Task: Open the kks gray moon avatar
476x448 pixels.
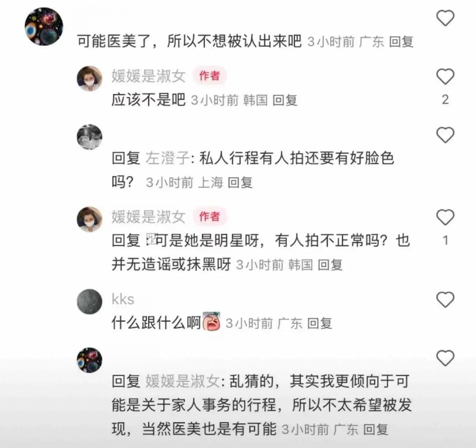Action: pos(89,302)
